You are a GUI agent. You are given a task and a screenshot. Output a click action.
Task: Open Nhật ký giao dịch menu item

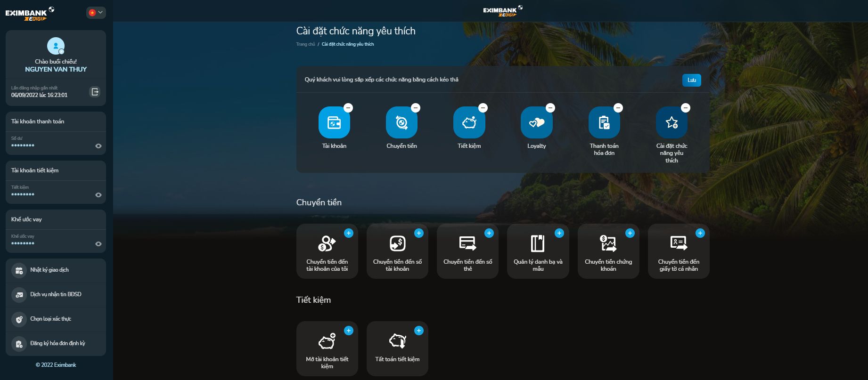tap(49, 270)
